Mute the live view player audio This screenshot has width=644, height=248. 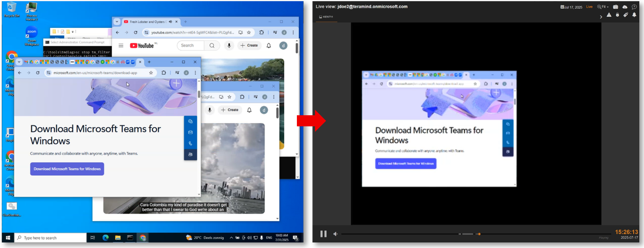pyautogui.click(x=335, y=234)
